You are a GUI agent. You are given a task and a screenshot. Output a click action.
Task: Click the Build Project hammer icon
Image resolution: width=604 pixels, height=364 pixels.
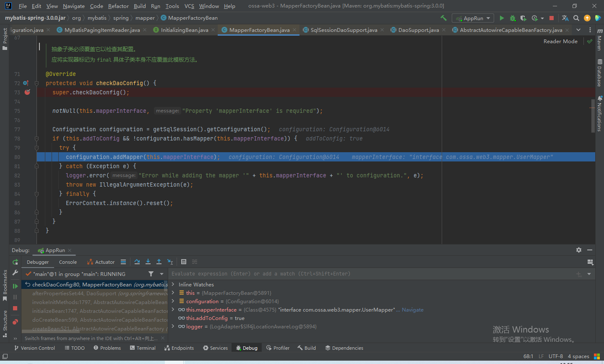[x=443, y=18]
